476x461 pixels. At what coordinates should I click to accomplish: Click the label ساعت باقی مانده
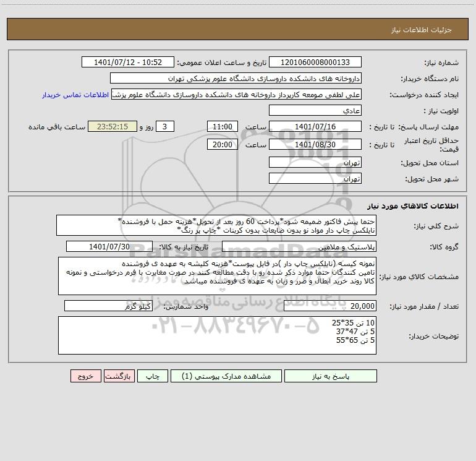coord(57,127)
